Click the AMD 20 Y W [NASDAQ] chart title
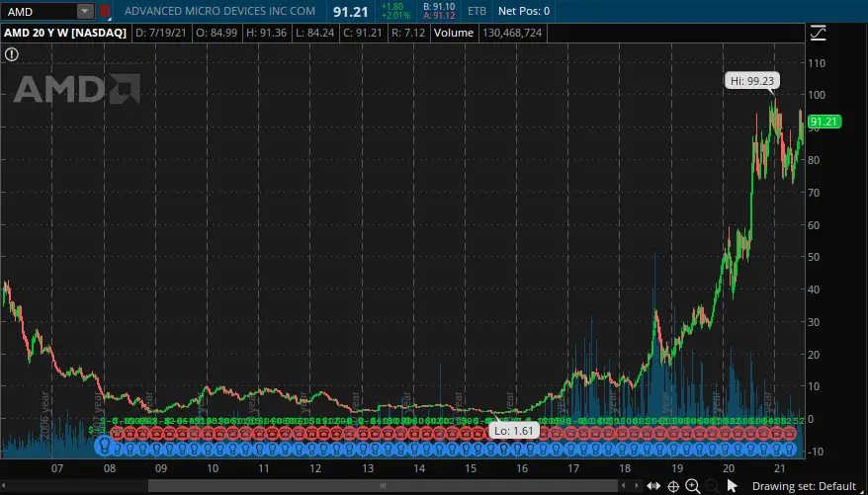 pyautogui.click(x=65, y=33)
